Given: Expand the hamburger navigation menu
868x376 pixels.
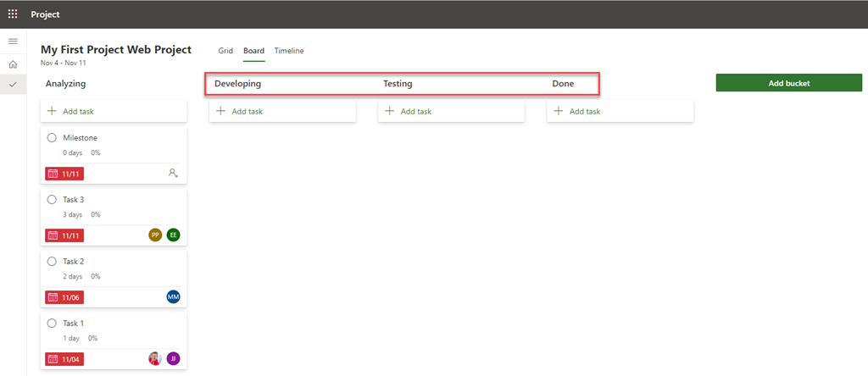Looking at the screenshot, I should pos(13,41).
